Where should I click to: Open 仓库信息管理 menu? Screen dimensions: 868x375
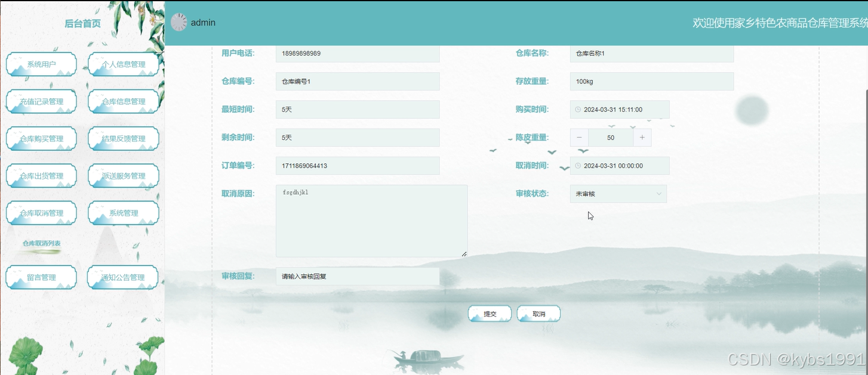click(x=124, y=101)
